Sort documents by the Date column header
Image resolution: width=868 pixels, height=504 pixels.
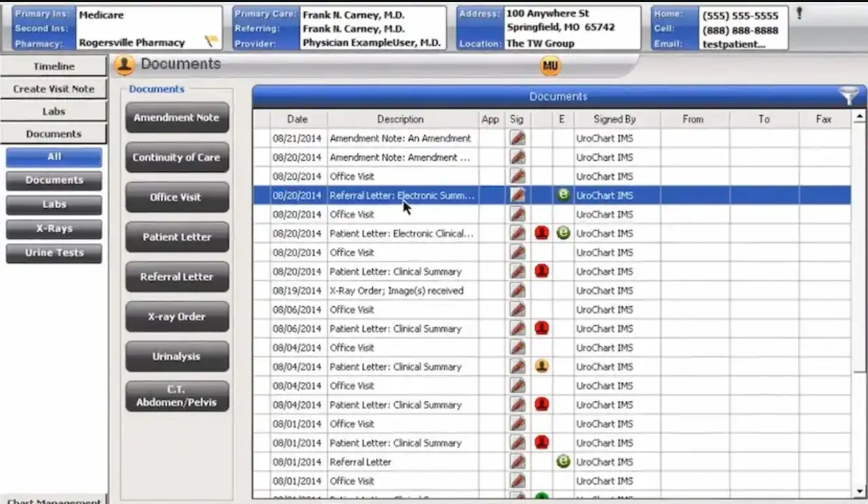coord(297,119)
